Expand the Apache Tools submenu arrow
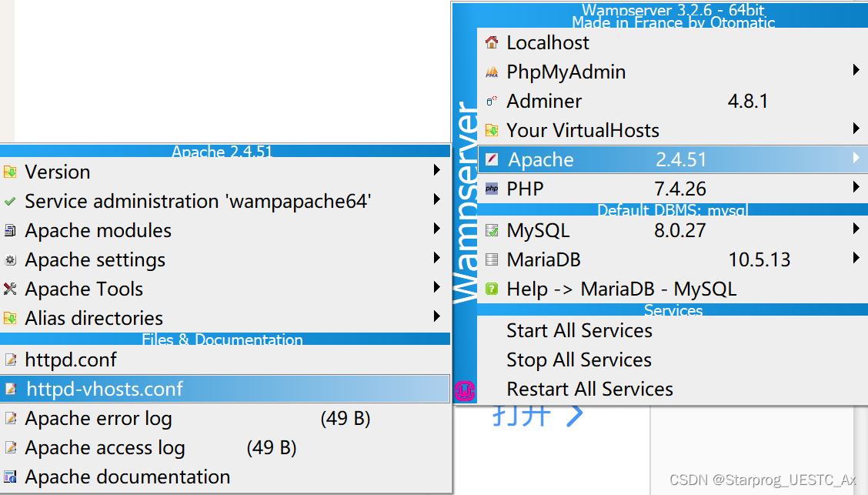Screen dimensions: 868x495 point(437,287)
